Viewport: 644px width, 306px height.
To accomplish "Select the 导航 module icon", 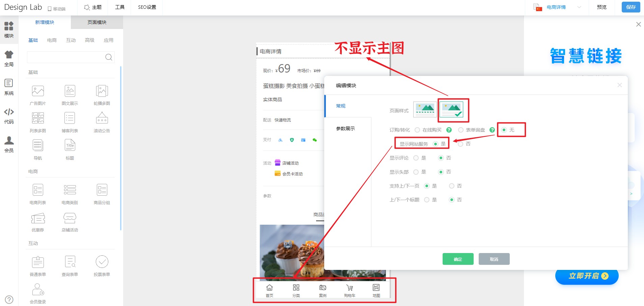I will coord(38,145).
